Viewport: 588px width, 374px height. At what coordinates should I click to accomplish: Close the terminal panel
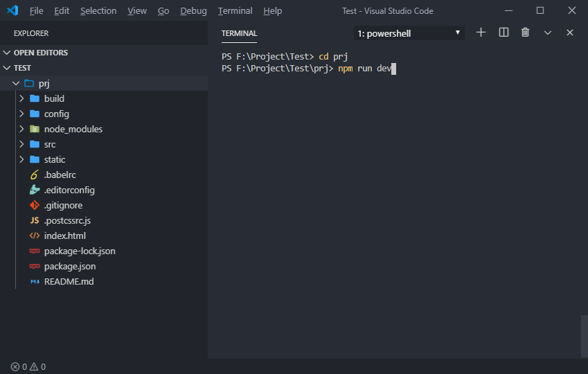(x=569, y=33)
